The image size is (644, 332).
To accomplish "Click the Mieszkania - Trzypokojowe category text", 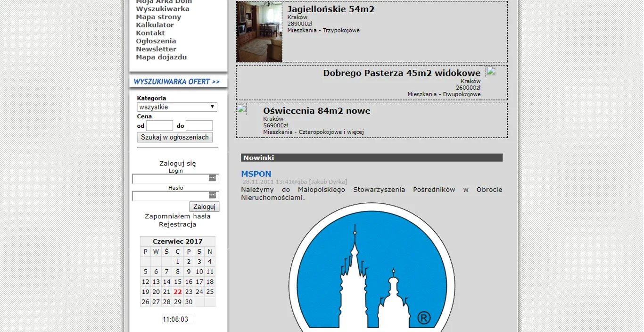I will [323, 30].
